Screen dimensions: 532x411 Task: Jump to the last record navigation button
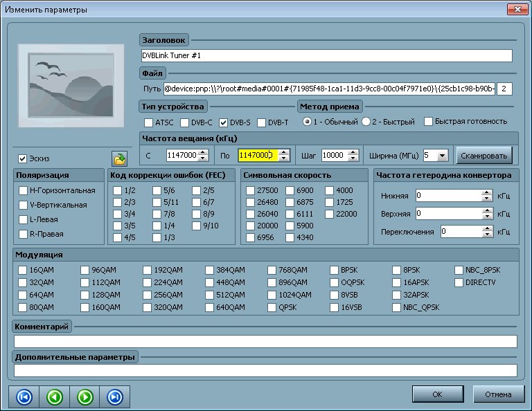pos(115,396)
